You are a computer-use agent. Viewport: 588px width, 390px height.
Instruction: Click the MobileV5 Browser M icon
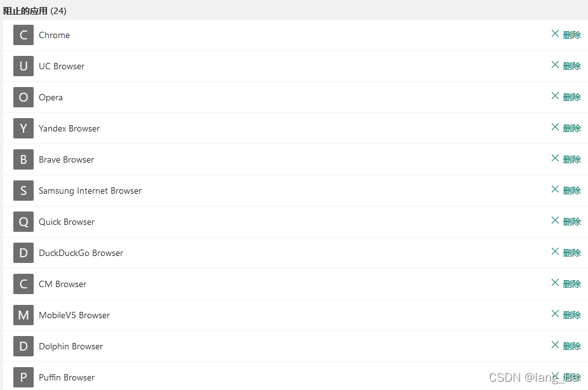point(23,315)
